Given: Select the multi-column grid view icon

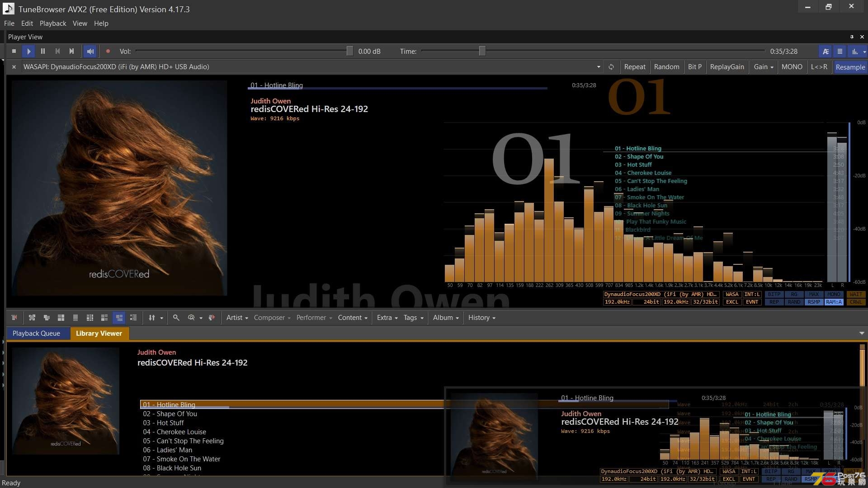Looking at the screenshot, I should (90, 318).
